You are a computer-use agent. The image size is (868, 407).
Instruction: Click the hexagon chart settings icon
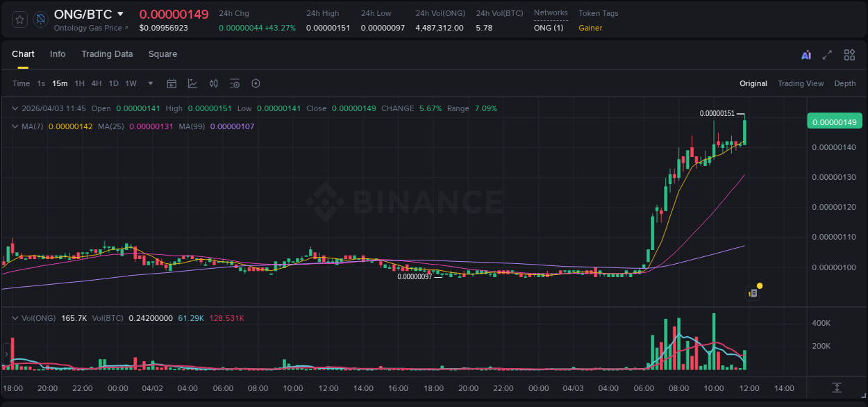[256, 83]
